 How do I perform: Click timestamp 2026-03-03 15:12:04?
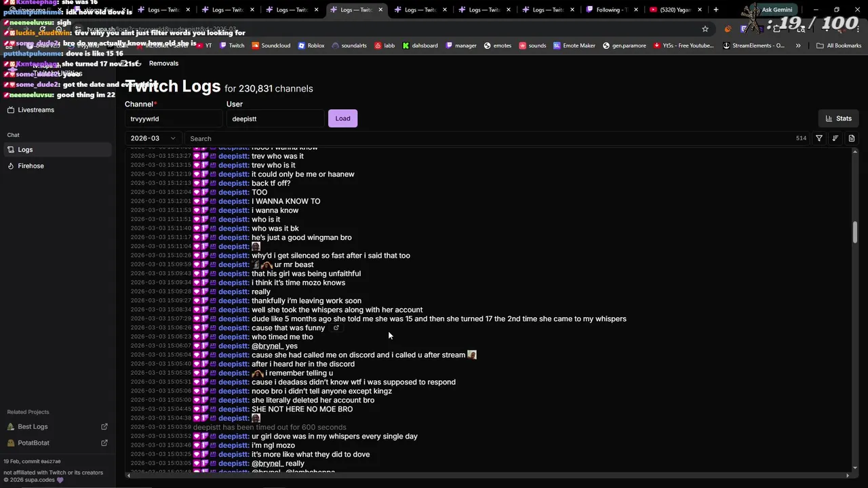click(x=161, y=192)
